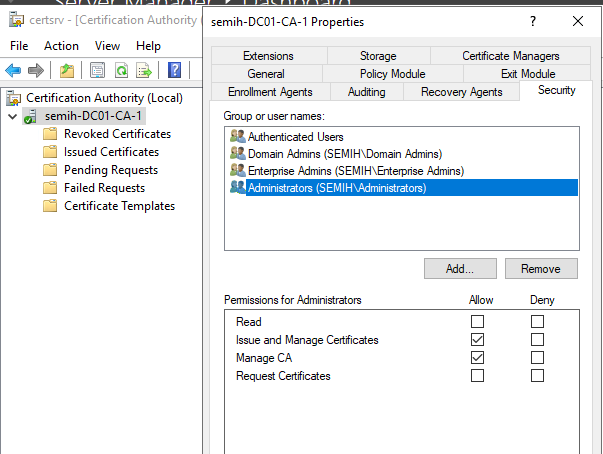The width and height of the screenshot is (603, 454).
Task: Tick the Allow checkbox for Read
Action: (x=477, y=322)
